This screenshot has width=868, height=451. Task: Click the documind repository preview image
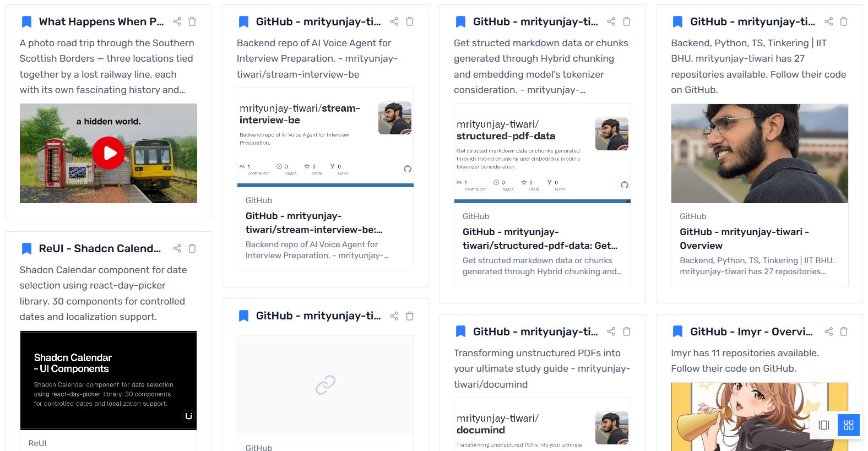(542, 425)
